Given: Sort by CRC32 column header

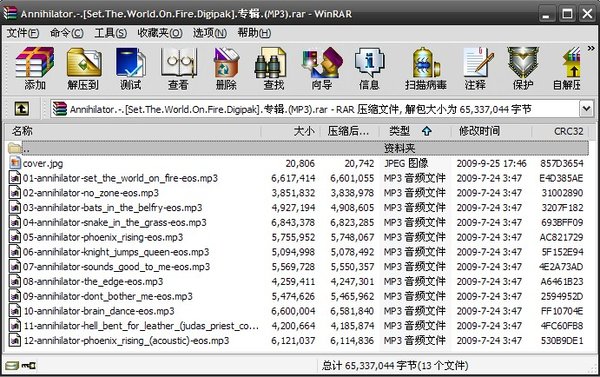Looking at the screenshot, I should [561, 131].
